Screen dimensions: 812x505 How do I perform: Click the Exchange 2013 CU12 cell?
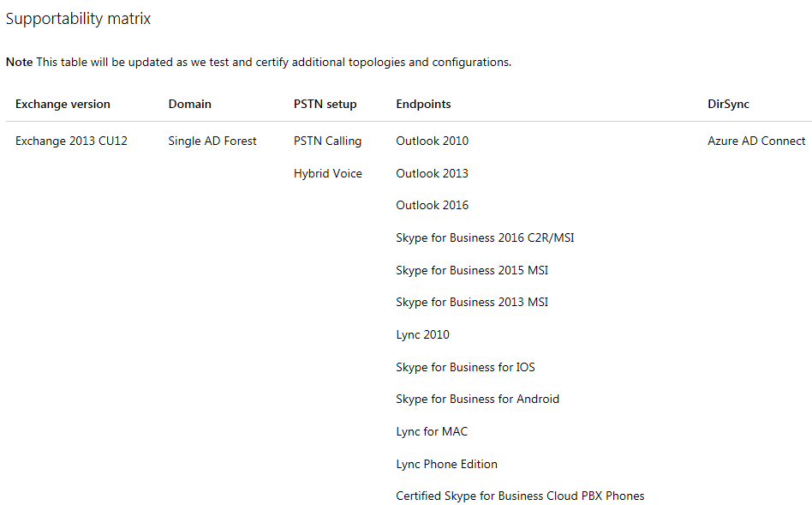tap(71, 141)
